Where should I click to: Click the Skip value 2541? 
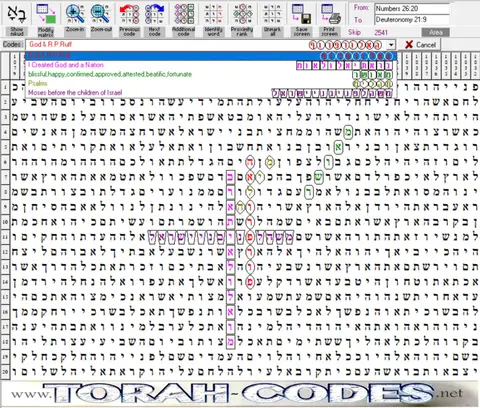(x=381, y=32)
